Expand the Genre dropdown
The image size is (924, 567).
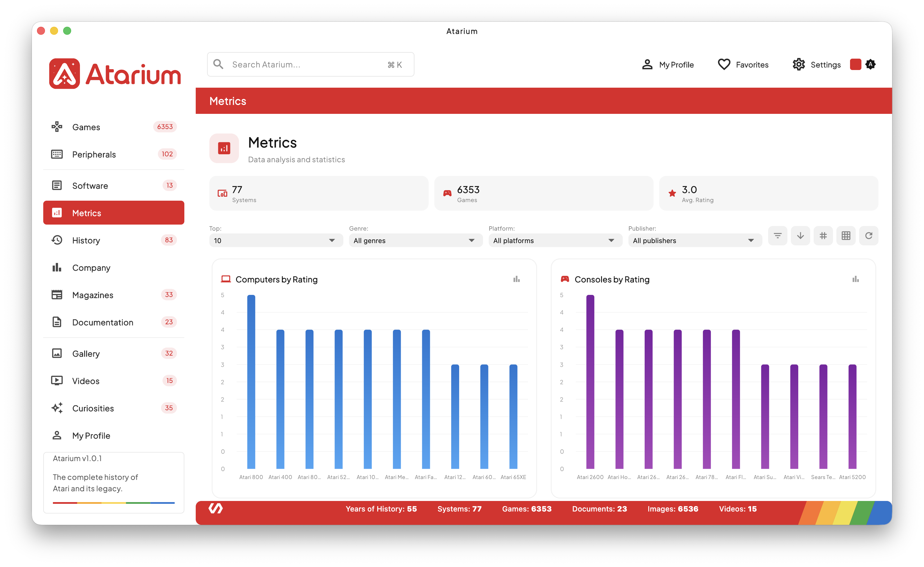coord(416,241)
